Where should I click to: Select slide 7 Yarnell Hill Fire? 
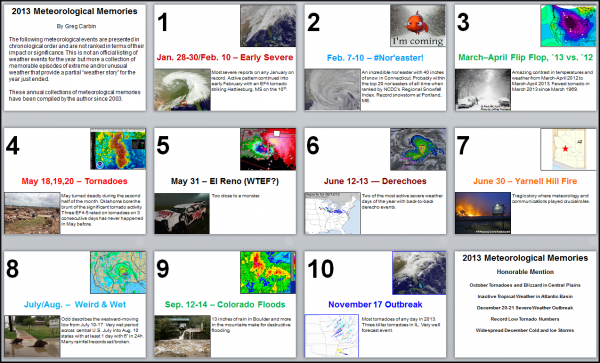point(525,181)
